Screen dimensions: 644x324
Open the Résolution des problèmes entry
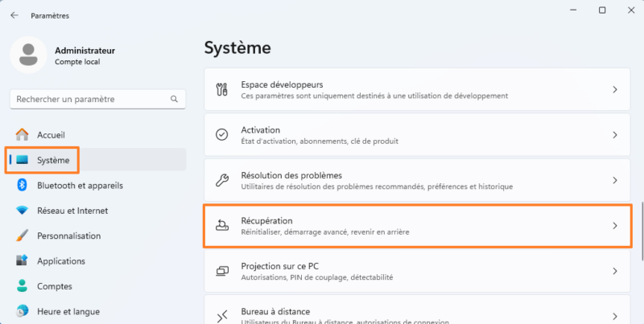point(417,180)
